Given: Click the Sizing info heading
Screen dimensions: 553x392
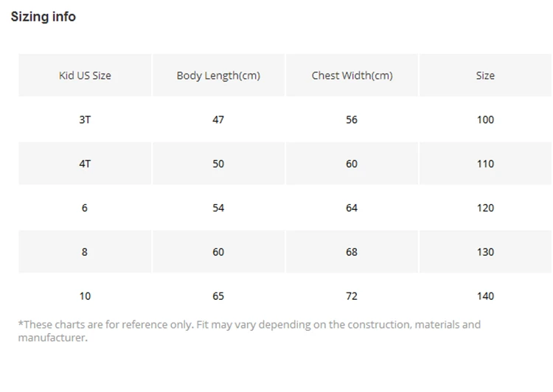Looking at the screenshot, I should tap(43, 16).
